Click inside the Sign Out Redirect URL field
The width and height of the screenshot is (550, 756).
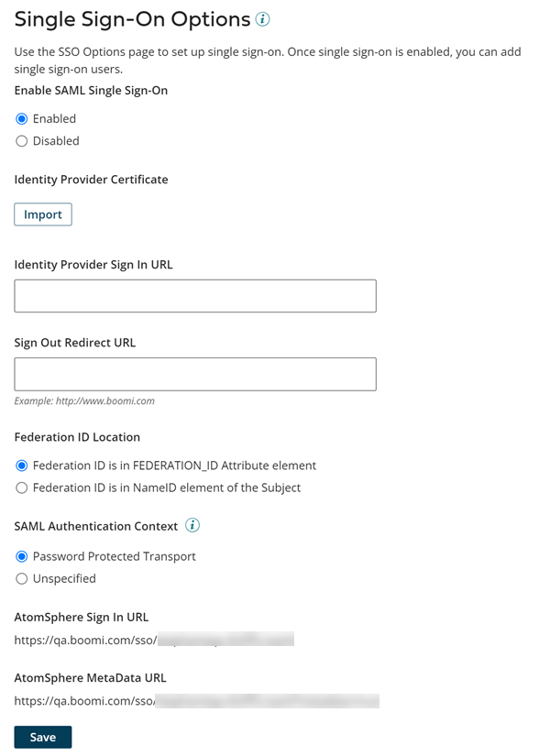[x=193, y=374]
